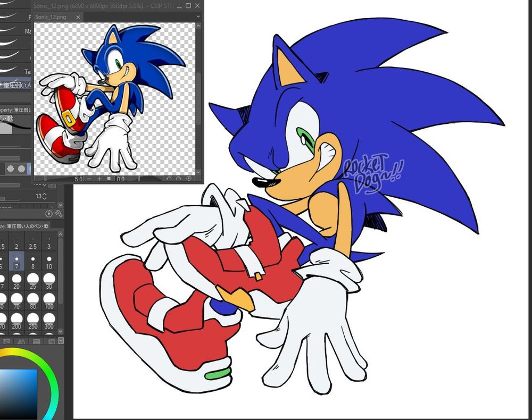Rotate Sub View image left
The width and height of the screenshot is (532, 420).
click(169, 179)
